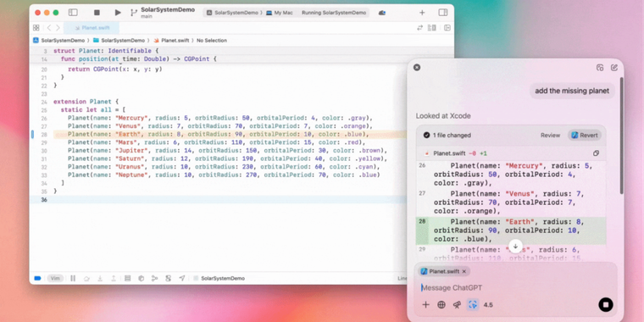Open Planet.swift breadcrumb in jump bar
Image resolution: width=644 pixels, height=322 pixels.
click(x=171, y=41)
